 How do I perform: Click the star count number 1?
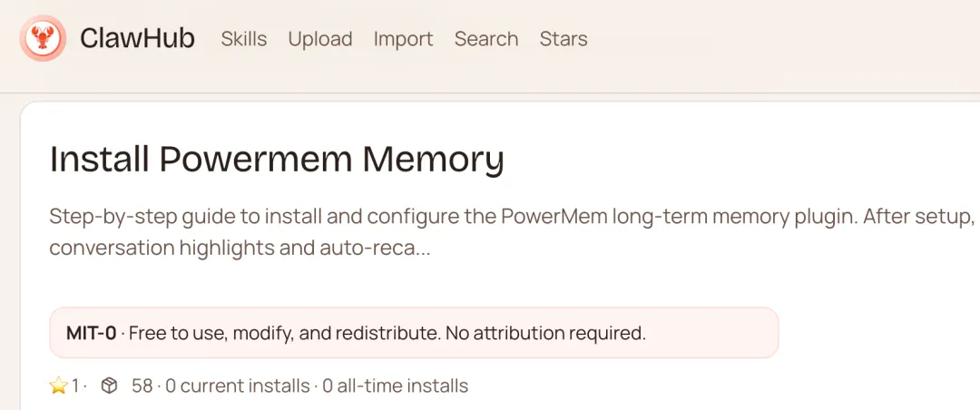tap(75, 386)
